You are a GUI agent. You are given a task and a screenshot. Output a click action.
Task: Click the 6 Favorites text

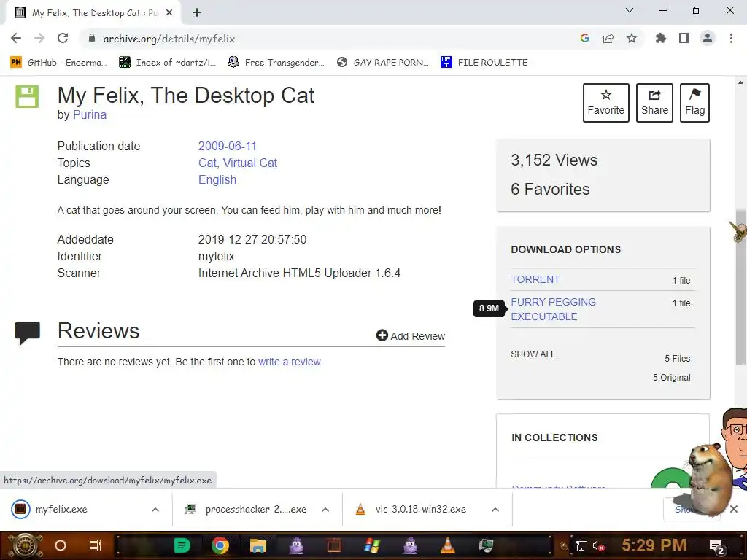[550, 189]
